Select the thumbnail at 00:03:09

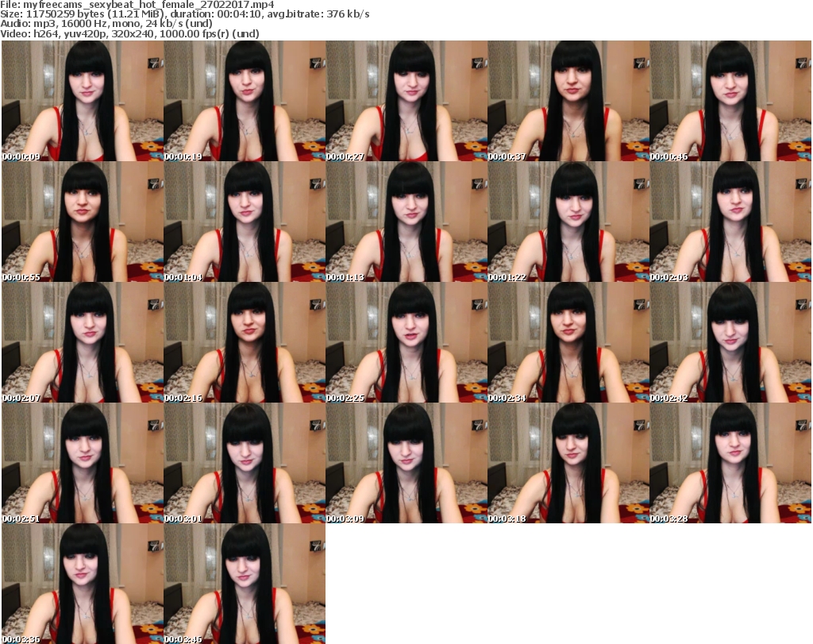click(x=406, y=463)
